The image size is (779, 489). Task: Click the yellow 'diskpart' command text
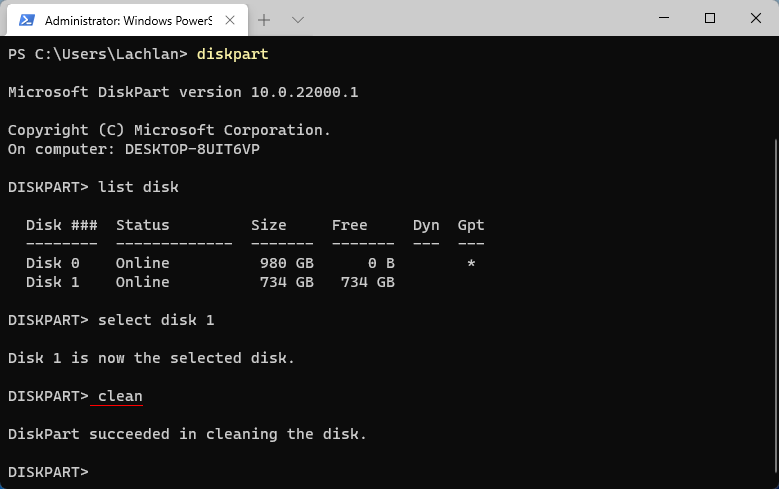[233, 54]
